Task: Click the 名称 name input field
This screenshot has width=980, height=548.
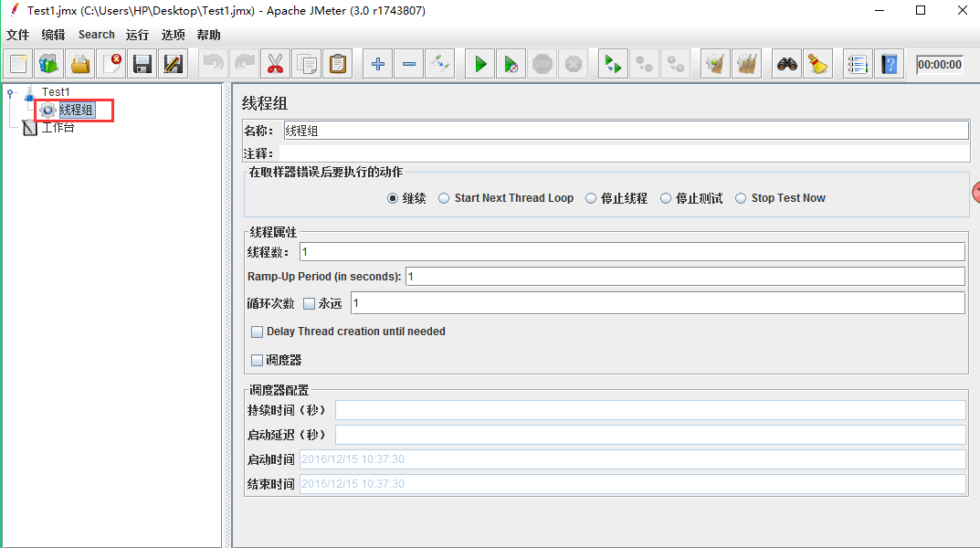Action: [x=627, y=131]
